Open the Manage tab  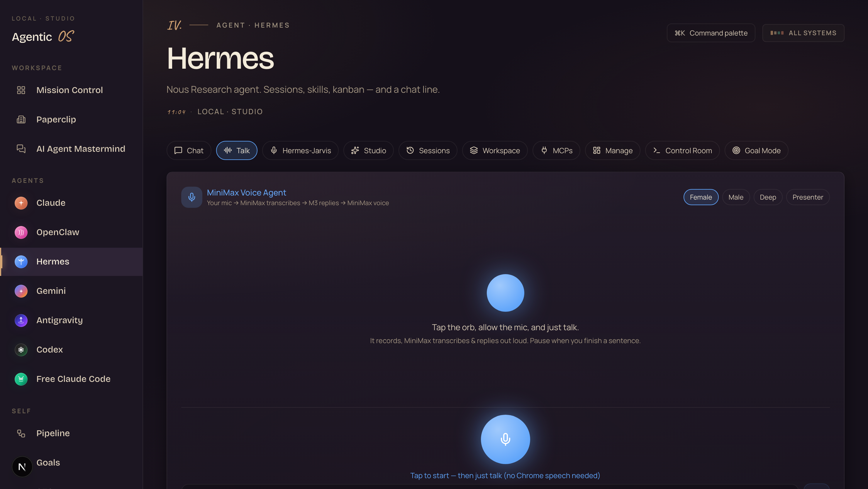coord(613,150)
